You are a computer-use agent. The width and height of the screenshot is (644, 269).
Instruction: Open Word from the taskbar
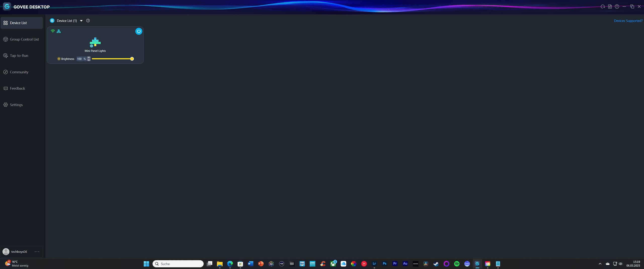tap(251, 264)
